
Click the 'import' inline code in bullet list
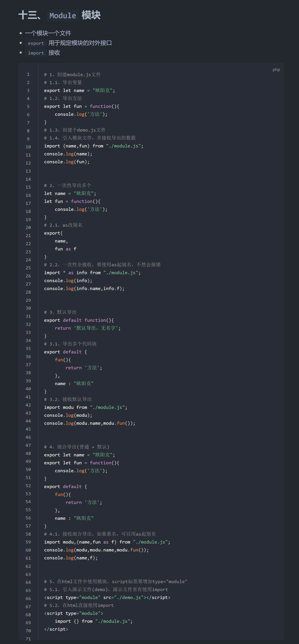point(36,53)
